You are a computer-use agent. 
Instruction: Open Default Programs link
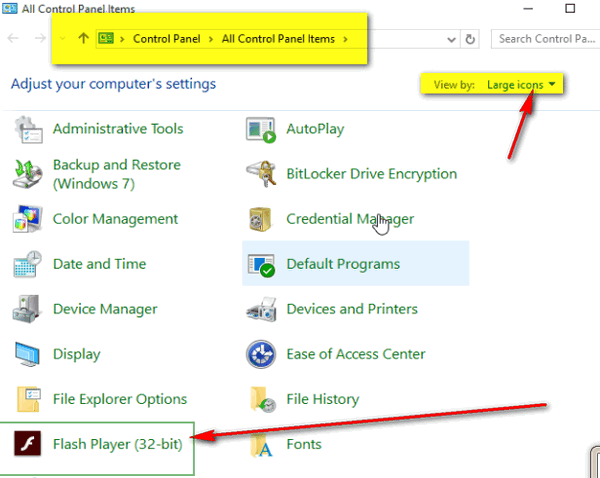(343, 264)
